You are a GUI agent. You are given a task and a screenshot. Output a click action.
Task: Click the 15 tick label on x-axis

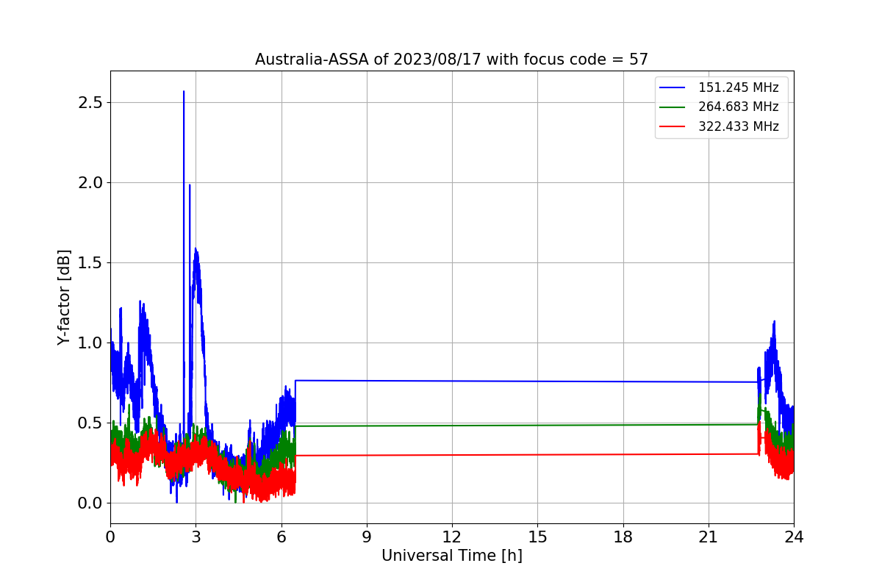click(x=537, y=537)
